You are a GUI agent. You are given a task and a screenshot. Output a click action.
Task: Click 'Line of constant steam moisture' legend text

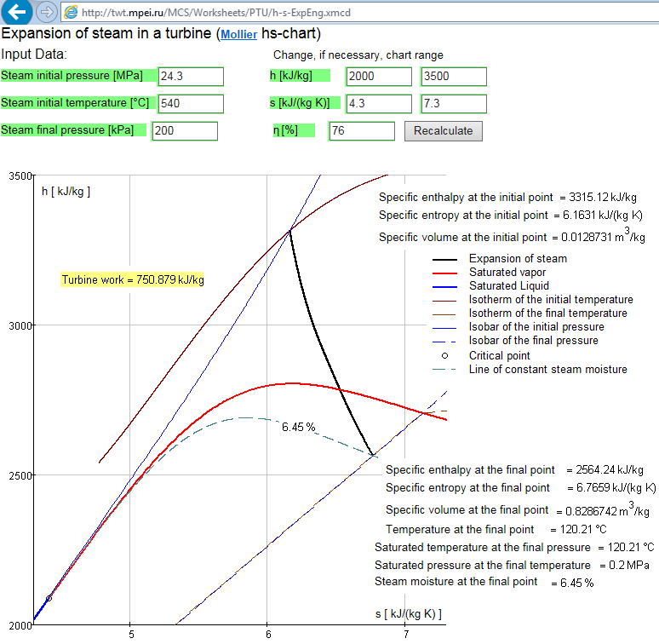[548, 370]
